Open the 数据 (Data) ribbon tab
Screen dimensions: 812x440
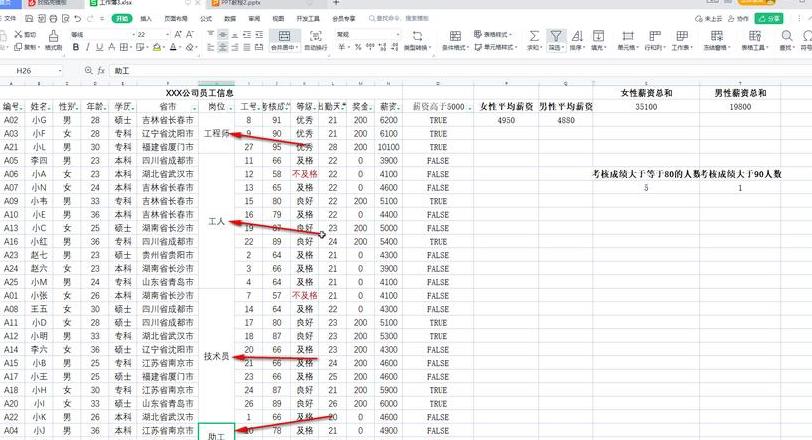coord(230,19)
